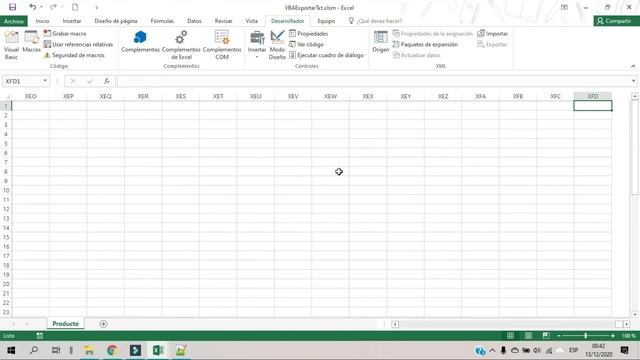Switch to the Revisar tab
Viewport: 640px width, 360px height.
223,21
